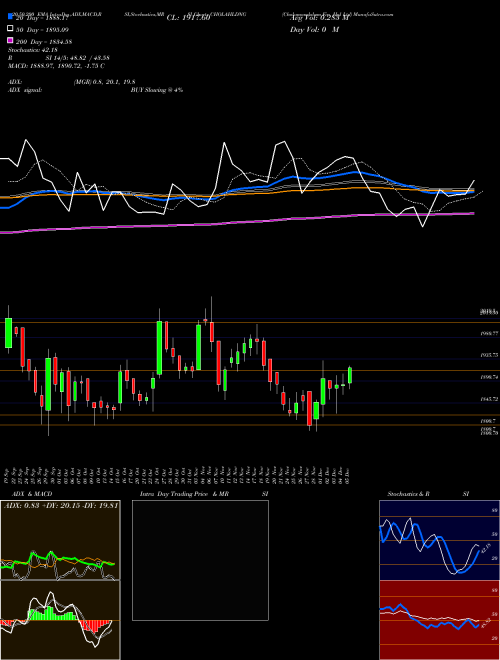The width and height of the screenshot is (500, 660).
Task: Click the '1843.72' price axis label
Action: [489, 399]
